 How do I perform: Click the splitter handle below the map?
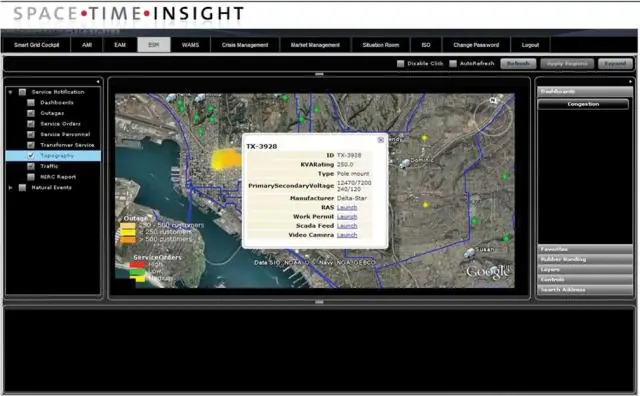(x=319, y=302)
